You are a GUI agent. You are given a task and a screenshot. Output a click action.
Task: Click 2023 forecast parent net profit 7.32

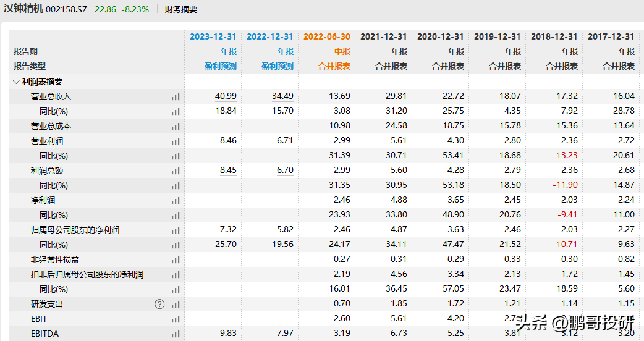pyautogui.click(x=228, y=229)
